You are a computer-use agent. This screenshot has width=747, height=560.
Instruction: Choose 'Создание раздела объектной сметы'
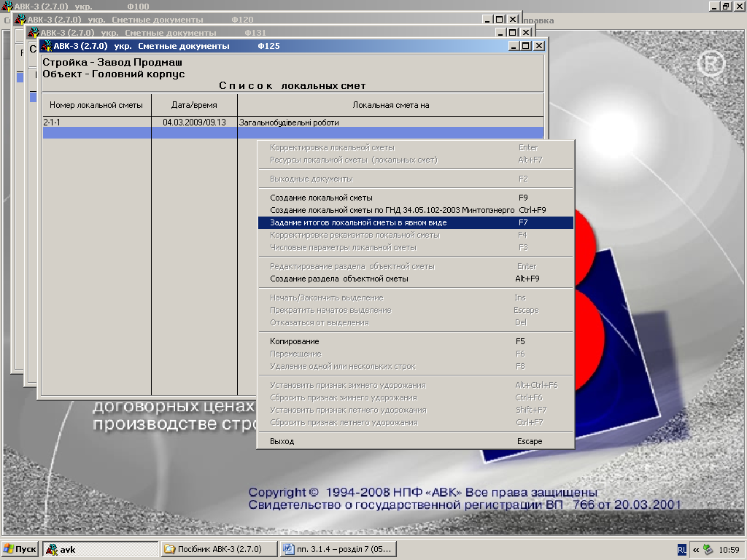(x=415, y=279)
